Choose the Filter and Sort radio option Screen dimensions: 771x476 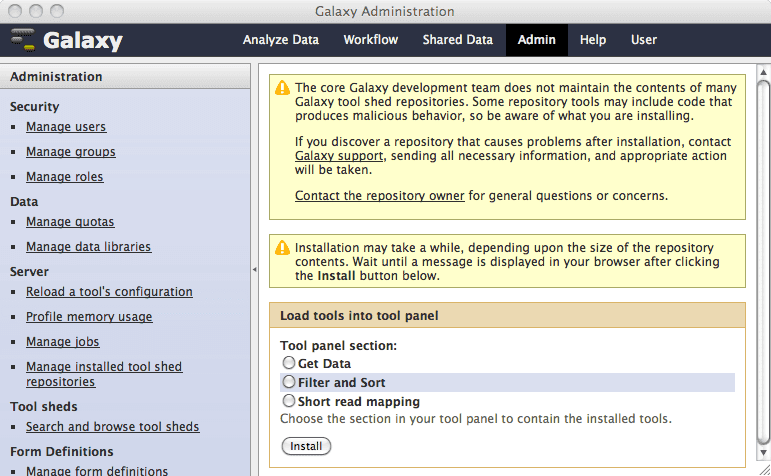(x=289, y=382)
